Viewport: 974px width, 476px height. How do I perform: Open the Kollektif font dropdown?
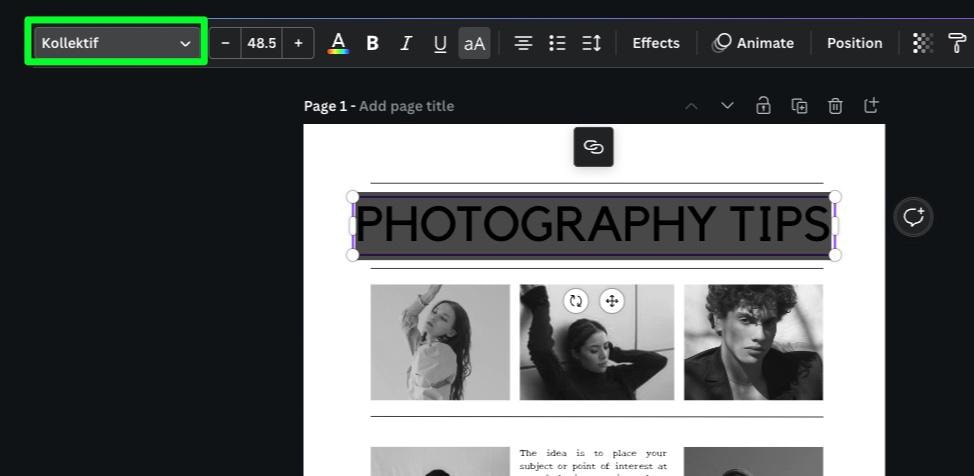[x=116, y=43]
